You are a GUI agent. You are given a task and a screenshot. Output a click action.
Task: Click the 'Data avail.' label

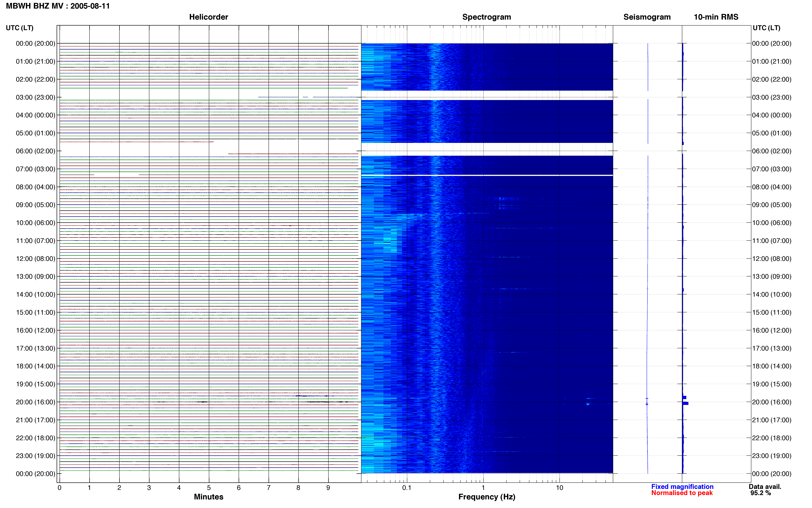click(765, 486)
